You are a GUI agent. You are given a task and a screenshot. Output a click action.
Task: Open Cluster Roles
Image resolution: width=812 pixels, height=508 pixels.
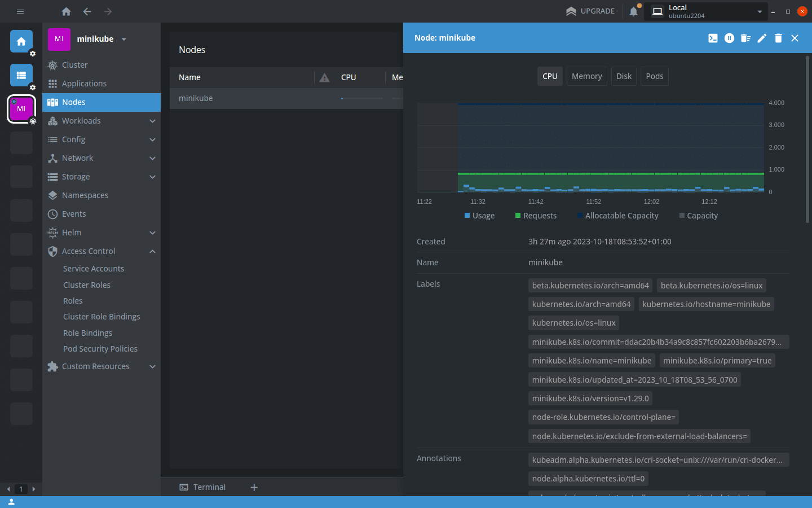coord(87,285)
